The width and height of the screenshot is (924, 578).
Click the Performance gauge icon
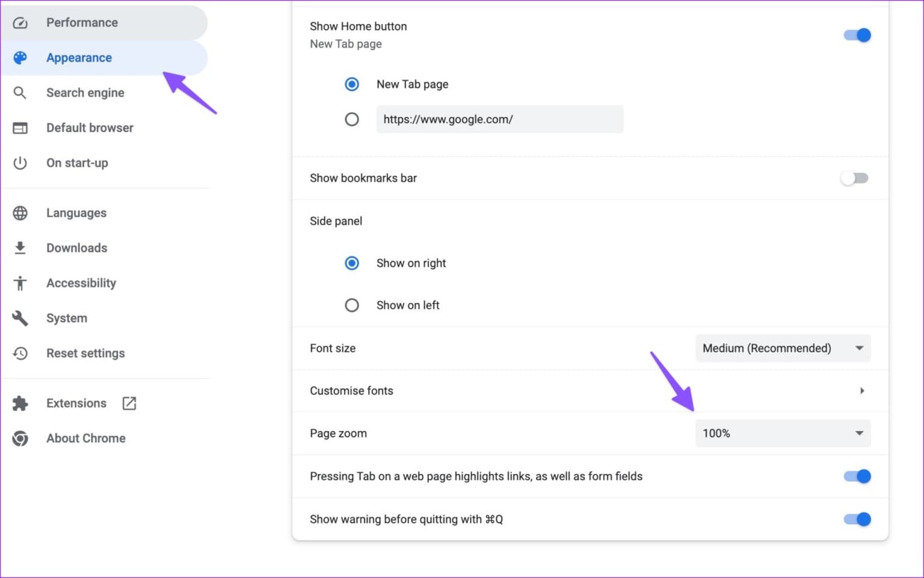click(x=20, y=23)
